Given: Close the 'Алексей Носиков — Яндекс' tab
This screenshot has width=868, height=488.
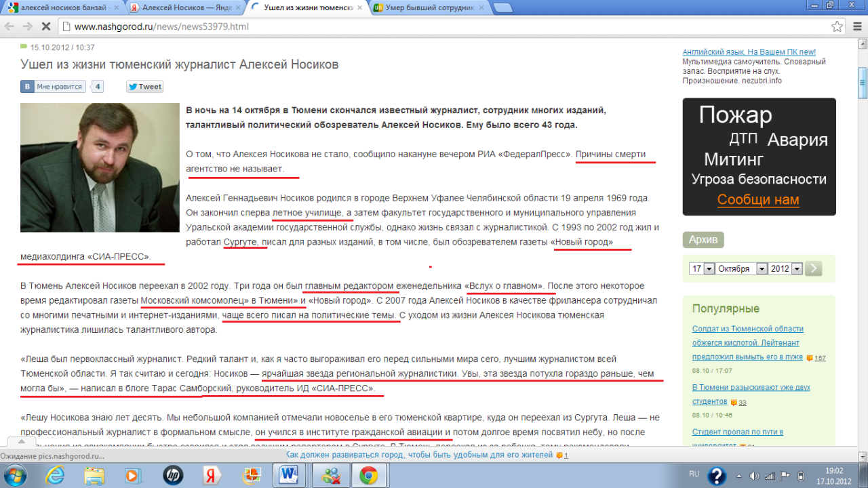Looking at the screenshot, I should click(238, 8).
